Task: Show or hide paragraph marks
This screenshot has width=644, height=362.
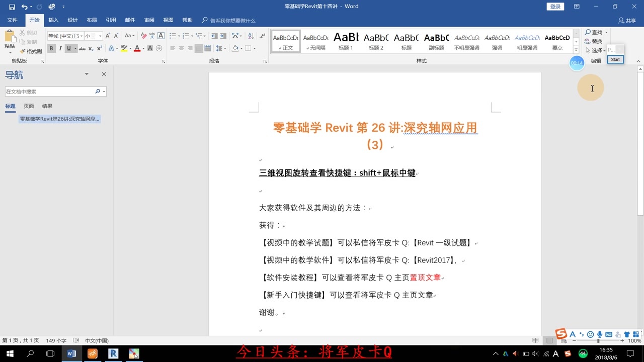Action: click(262, 36)
